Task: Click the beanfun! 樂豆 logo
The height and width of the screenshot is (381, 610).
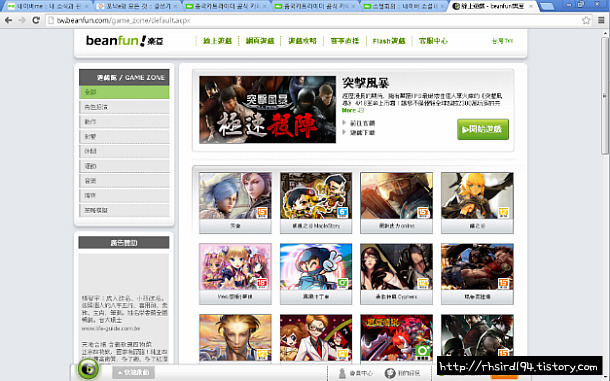Action: [x=124, y=40]
